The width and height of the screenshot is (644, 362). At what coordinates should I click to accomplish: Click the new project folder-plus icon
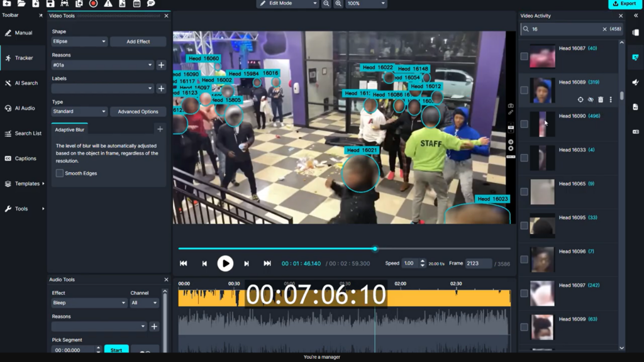[x=7, y=3]
